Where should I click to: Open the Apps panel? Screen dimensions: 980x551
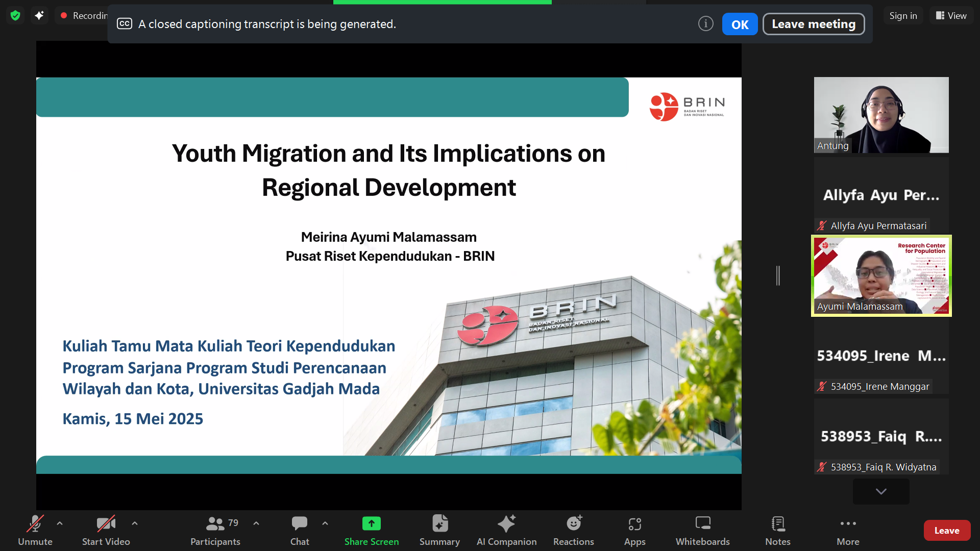635,531
